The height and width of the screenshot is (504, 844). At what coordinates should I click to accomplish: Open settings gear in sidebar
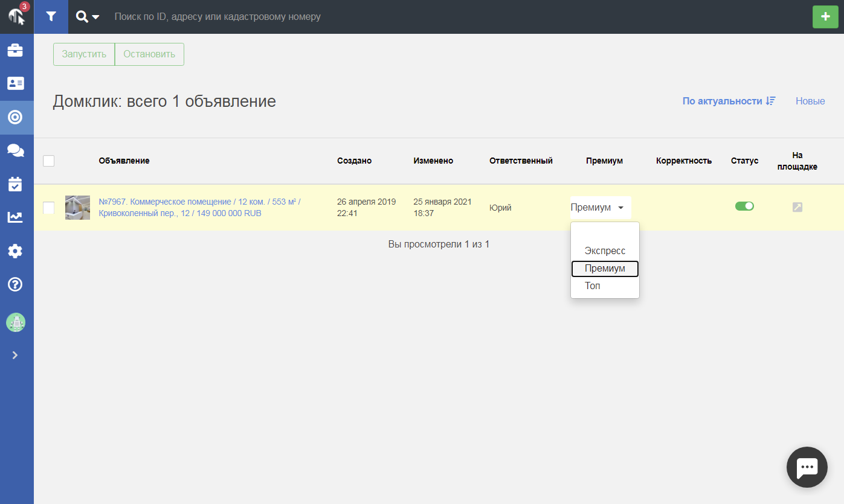pos(15,251)
